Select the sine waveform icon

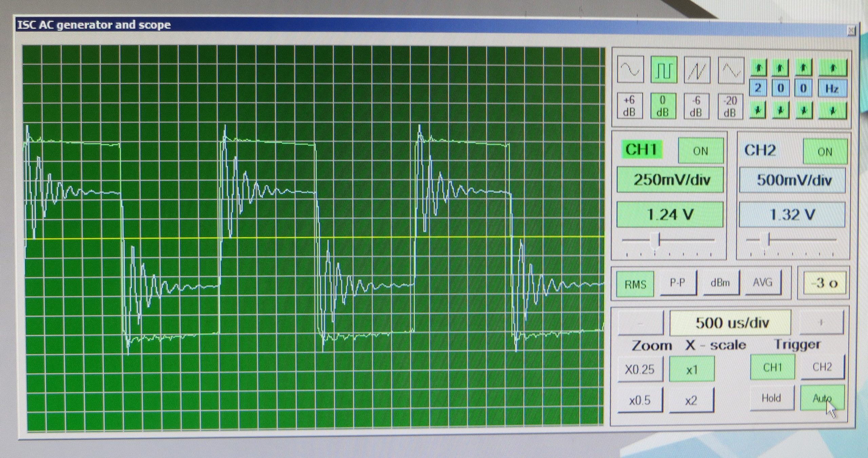630,70
